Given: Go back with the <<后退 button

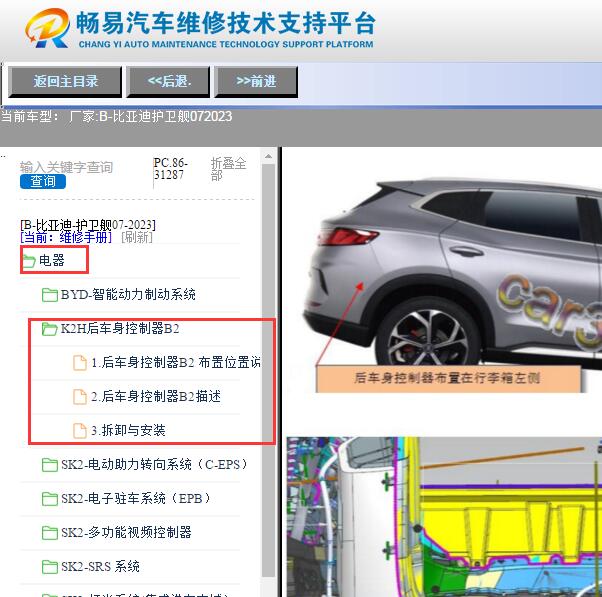Looking at the screenshot, I should point(168,82).
